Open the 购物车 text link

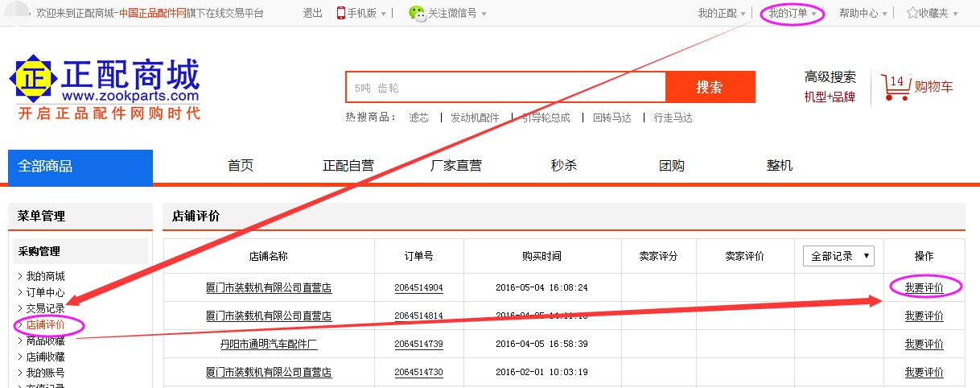point(934,87)
